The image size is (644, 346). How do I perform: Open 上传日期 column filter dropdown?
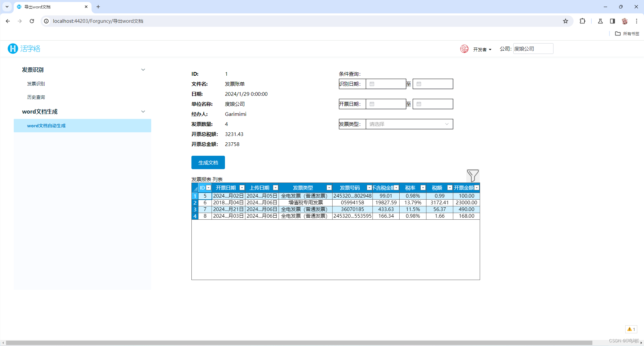click(x=276, y=188)
